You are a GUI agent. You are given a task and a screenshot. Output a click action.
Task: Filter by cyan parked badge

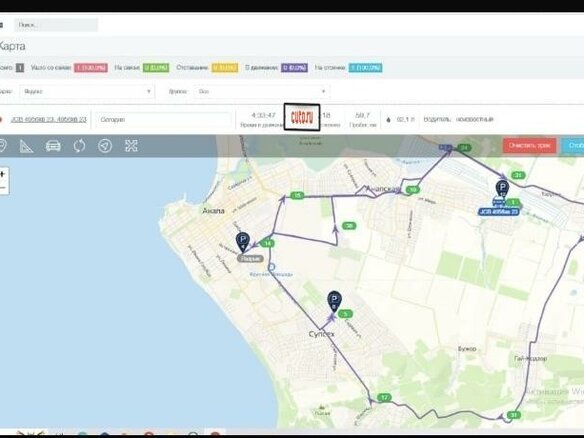[365, 68]
